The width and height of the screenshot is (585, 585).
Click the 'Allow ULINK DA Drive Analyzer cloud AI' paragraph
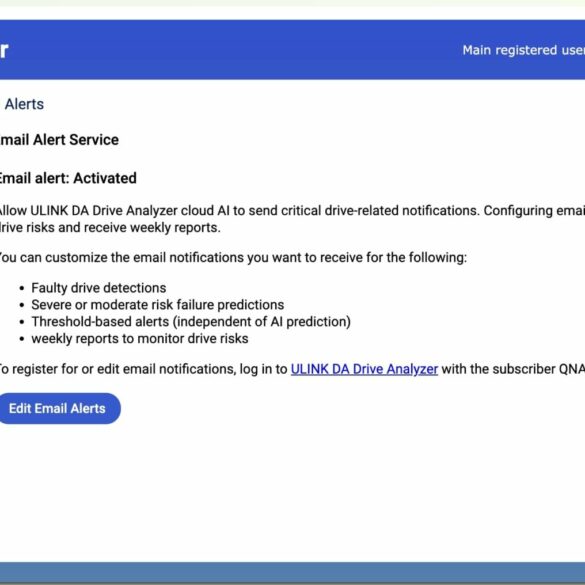[292, 219]
